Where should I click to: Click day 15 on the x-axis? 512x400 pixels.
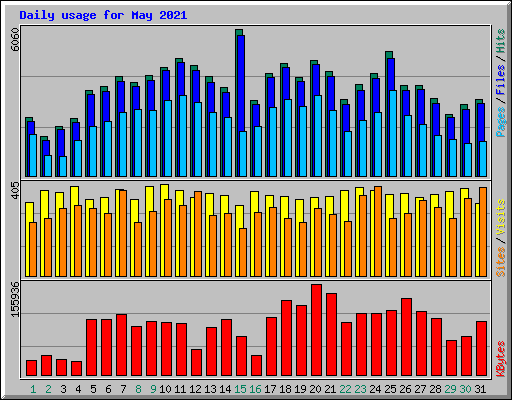click(x=240, y=389)
